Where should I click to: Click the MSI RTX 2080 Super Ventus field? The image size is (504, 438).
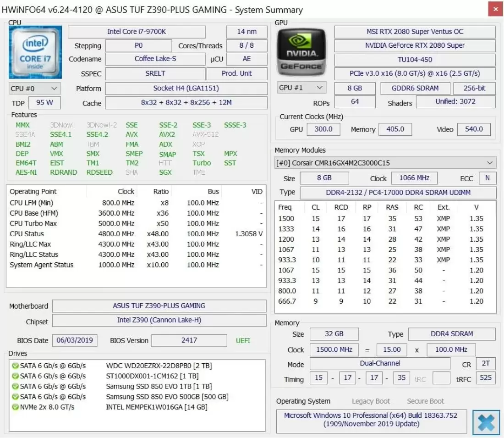(415, 32)
